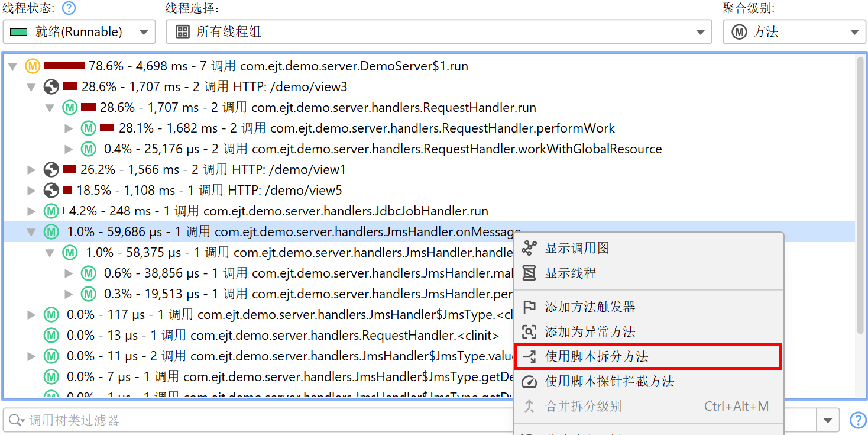Expand the 19,513 µs JmsHandler node
This screenshot has width=868, height=435.
tap(69, 294)
